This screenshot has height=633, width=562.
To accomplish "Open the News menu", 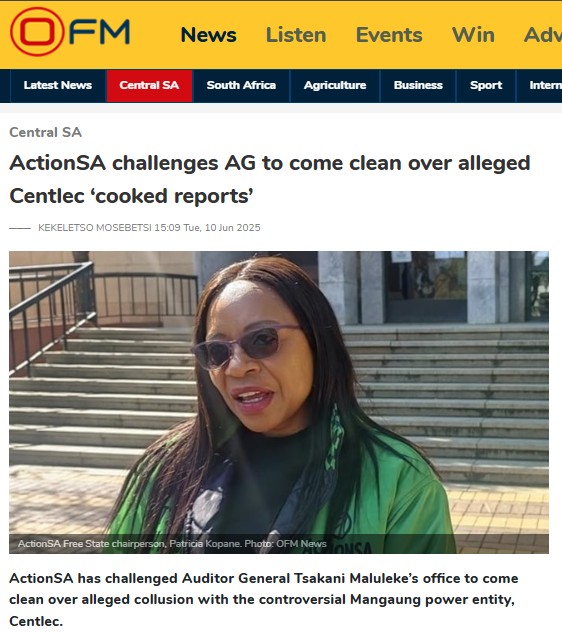I will (x=208, y=35).
